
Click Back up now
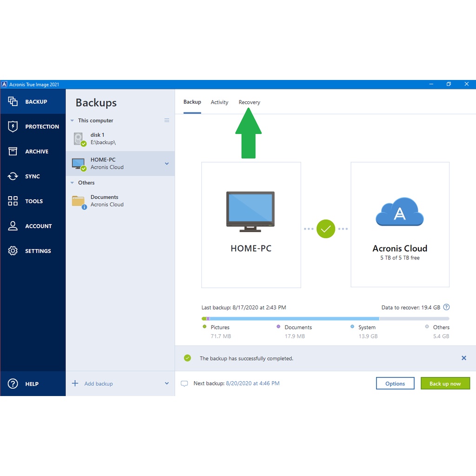coord(445,383)
